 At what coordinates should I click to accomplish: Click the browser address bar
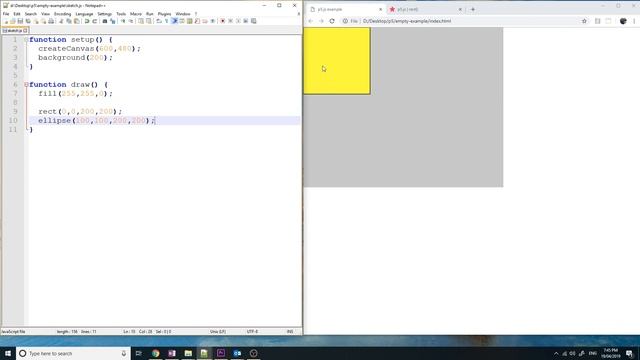coord(465,21)
